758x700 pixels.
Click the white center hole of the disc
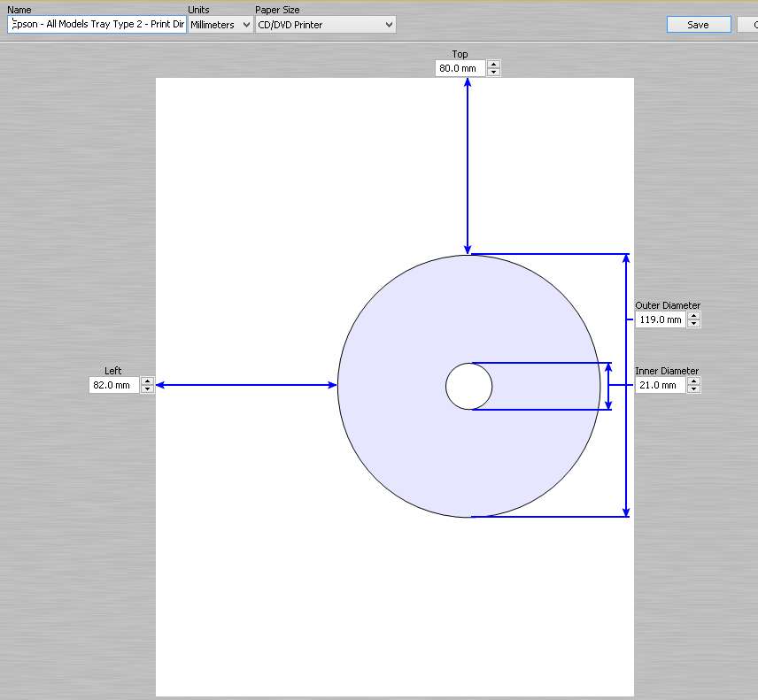pyautogui.click(x=468, y=386)
